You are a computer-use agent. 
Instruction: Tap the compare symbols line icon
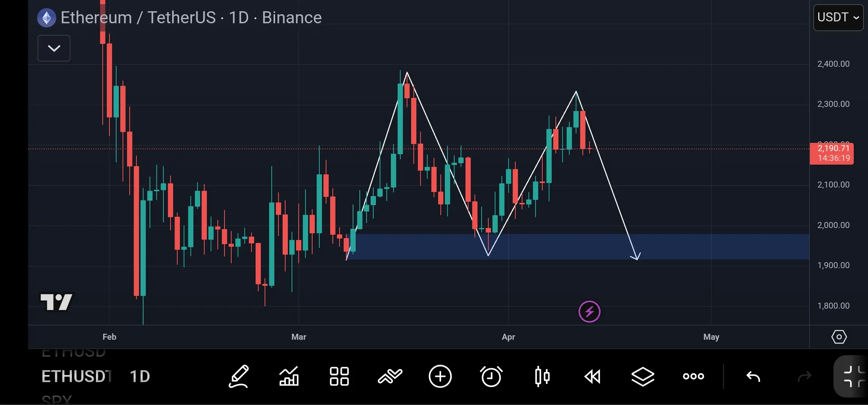point(390,376)
